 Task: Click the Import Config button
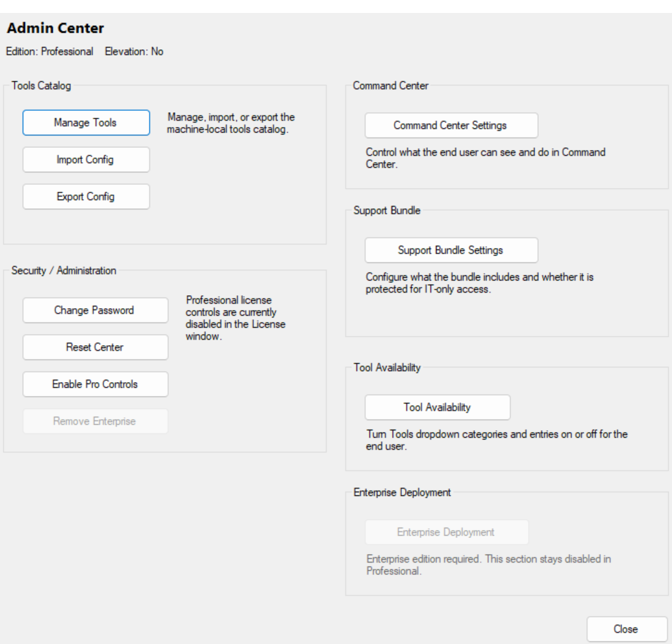(x=86, y=160)
